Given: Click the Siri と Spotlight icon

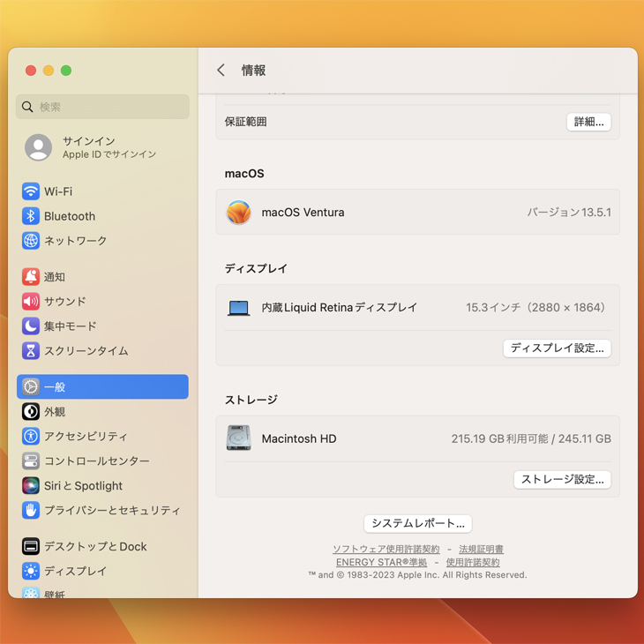Looking at the screenshot, I should (x=31, y=486).
